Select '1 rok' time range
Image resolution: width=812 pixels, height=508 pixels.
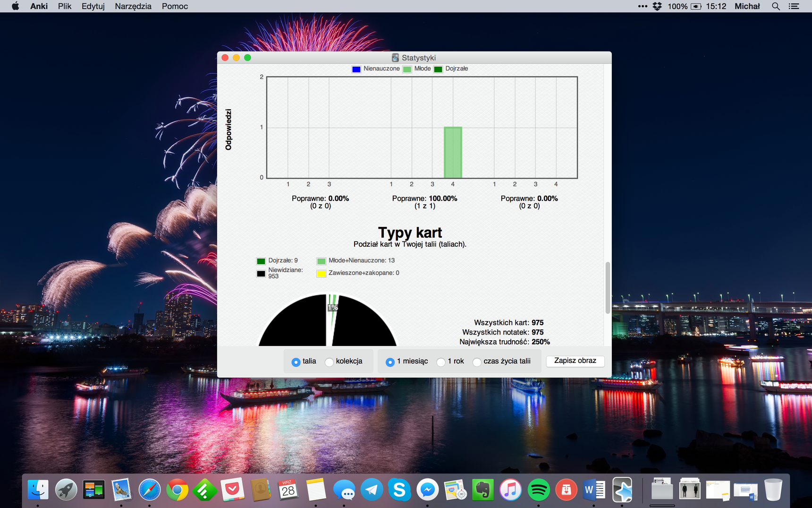click(441, 362)
